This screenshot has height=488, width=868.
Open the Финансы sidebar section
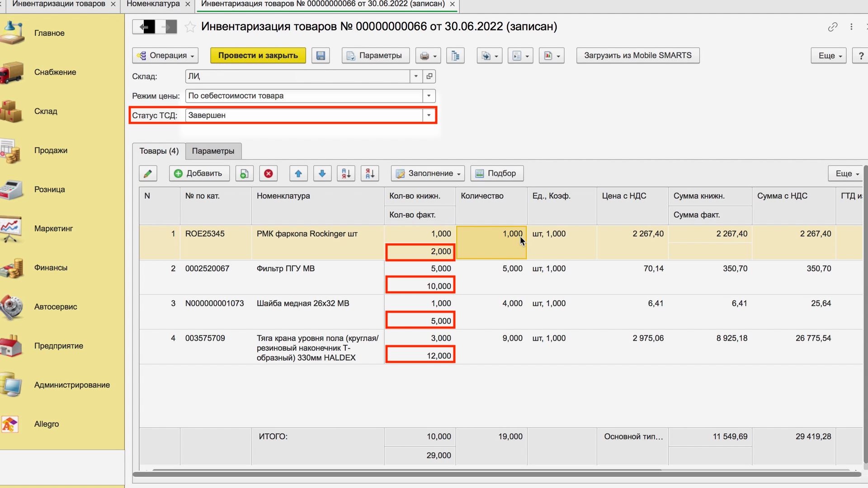coord(51,267)
